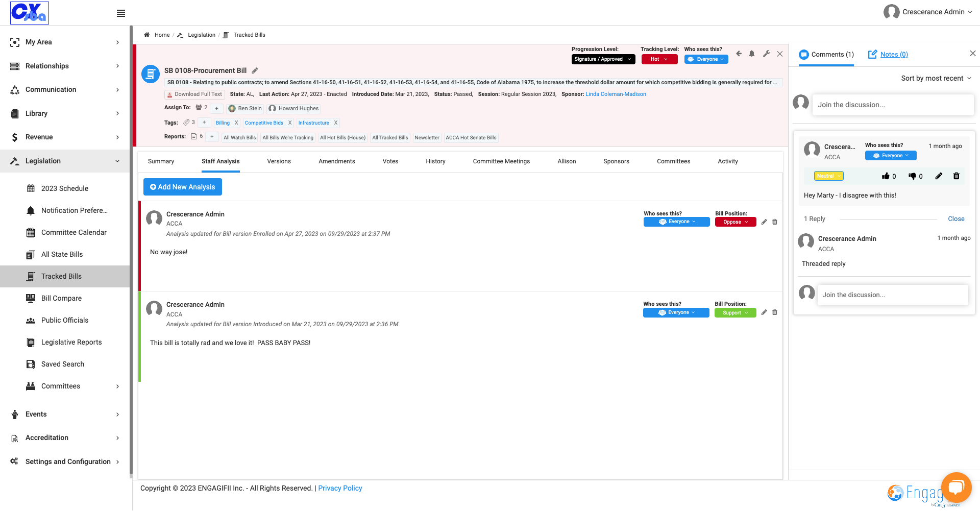This screenshot has height=511, width=980.
Task: Click the back arrow icon on bill header
Action: point(739,54)
